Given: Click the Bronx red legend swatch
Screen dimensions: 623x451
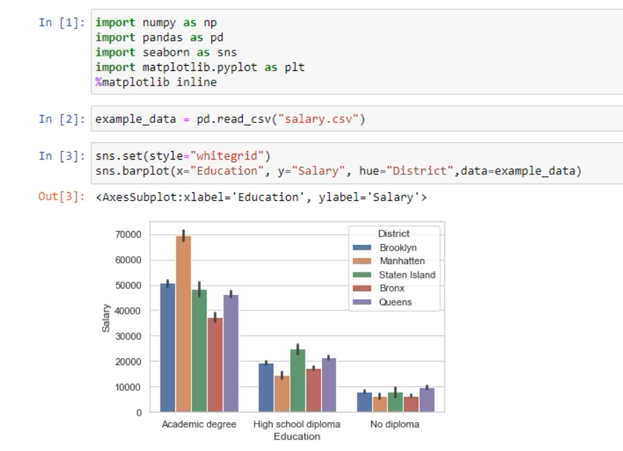Looking at the screenshot, I should tap(363, 287).
